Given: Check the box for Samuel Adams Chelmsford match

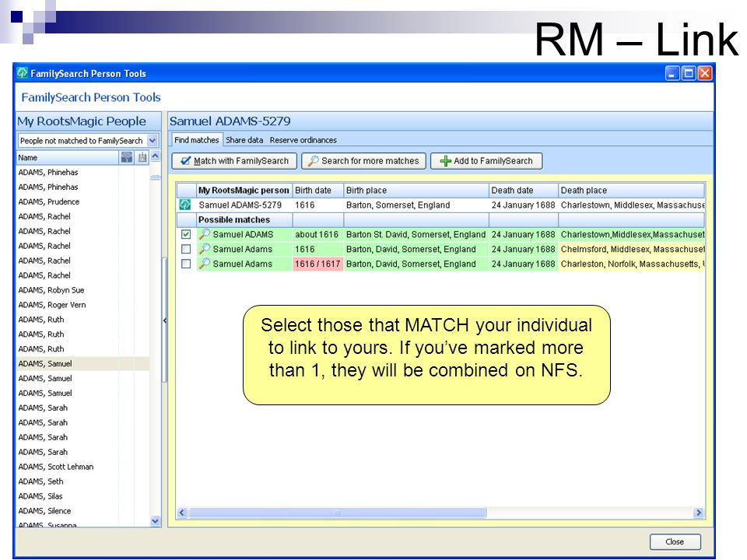Looking at the screenshot, I should [186, 249].
